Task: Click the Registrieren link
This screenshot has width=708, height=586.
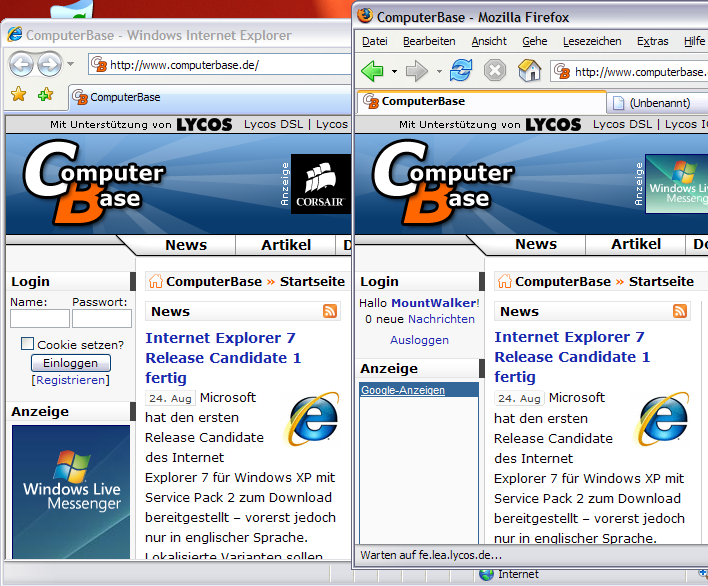Action: coord(70,380)
